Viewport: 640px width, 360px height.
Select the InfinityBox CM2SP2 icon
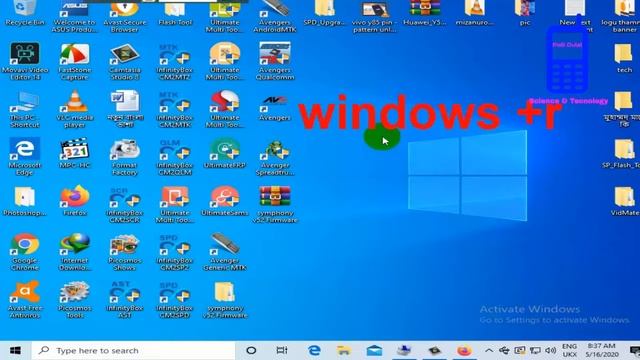(x=175, y=251)
